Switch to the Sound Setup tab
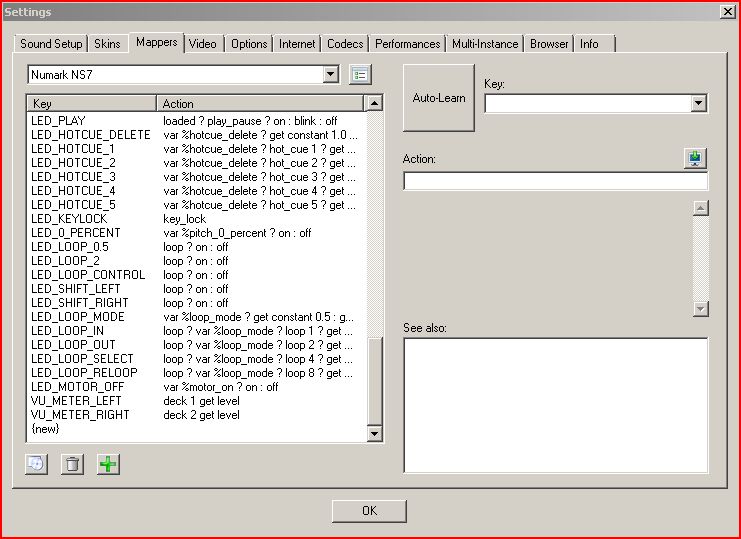Screen dimensions: 741x539 (x=51, y=44)
